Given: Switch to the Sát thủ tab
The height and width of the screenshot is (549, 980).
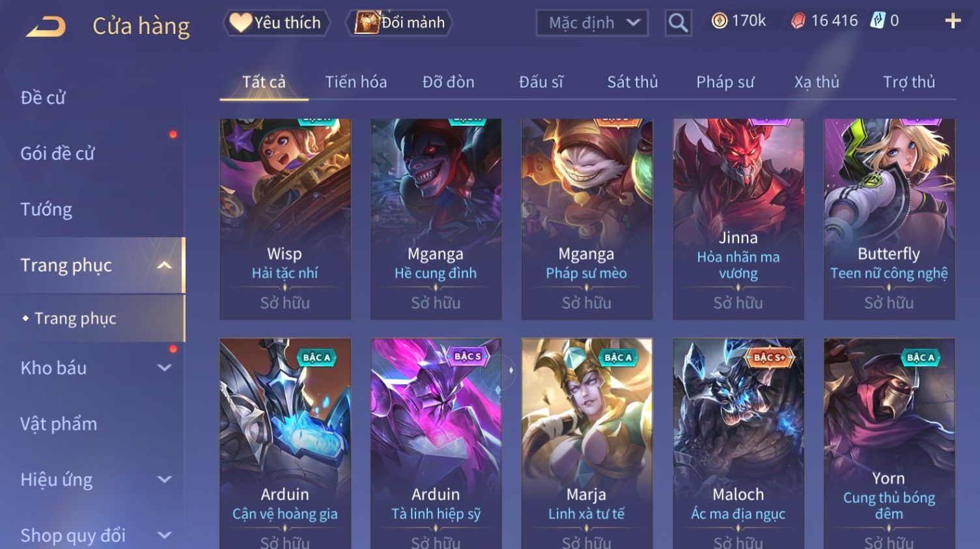Looking at the screenshot, I should coord(632,82).
